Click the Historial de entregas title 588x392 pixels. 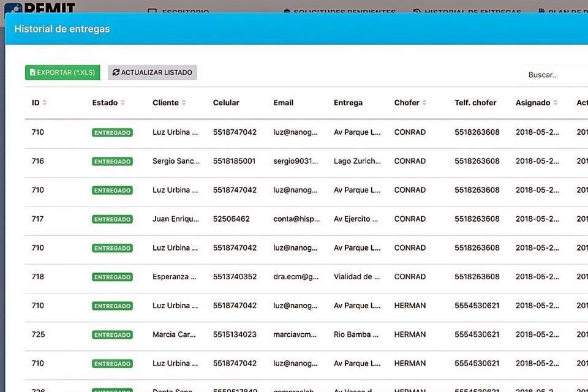[x=62, y=29]
